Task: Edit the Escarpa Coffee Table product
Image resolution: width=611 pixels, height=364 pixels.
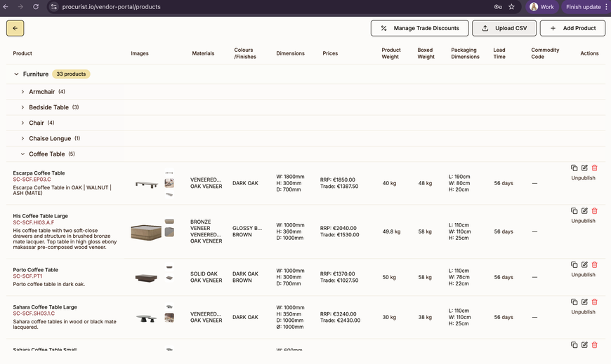Action: 584,168
